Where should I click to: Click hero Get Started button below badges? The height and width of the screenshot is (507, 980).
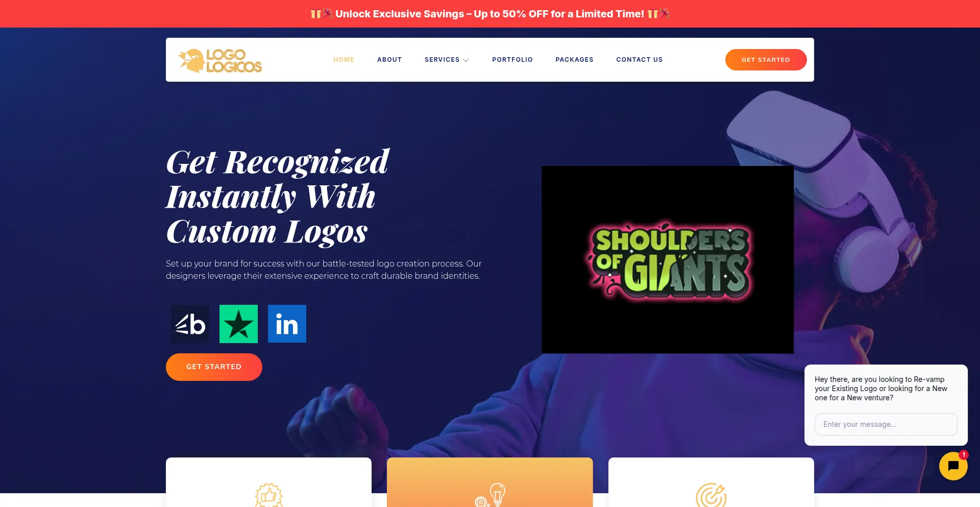(214, 367)
